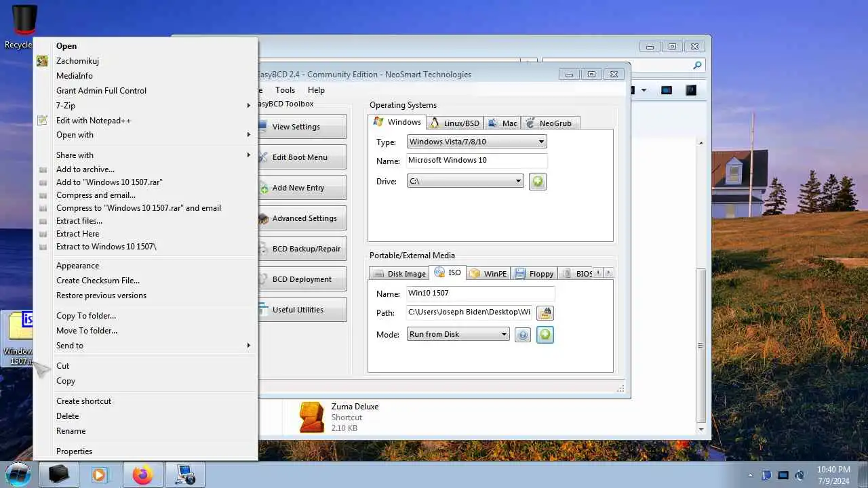Click the Zachomikuj menu icon
The height and width of the screenshot is (488, 868).
click(x=42, y=61)
